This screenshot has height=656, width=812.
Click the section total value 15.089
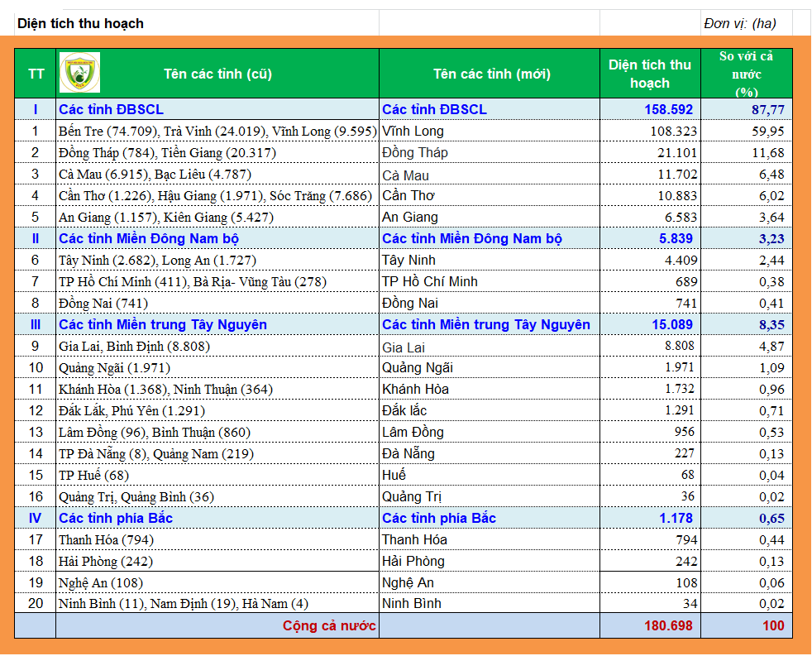click(669, 324)
